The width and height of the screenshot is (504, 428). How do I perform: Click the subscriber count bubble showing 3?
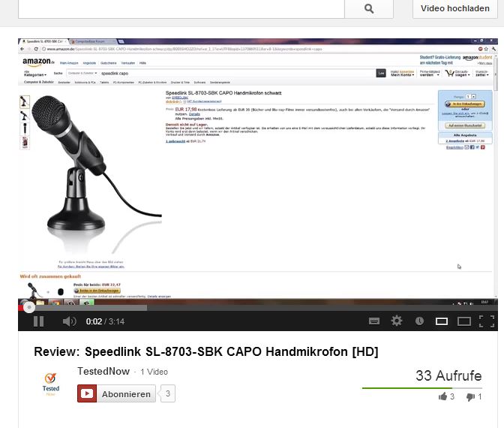(x=168, y=393)
